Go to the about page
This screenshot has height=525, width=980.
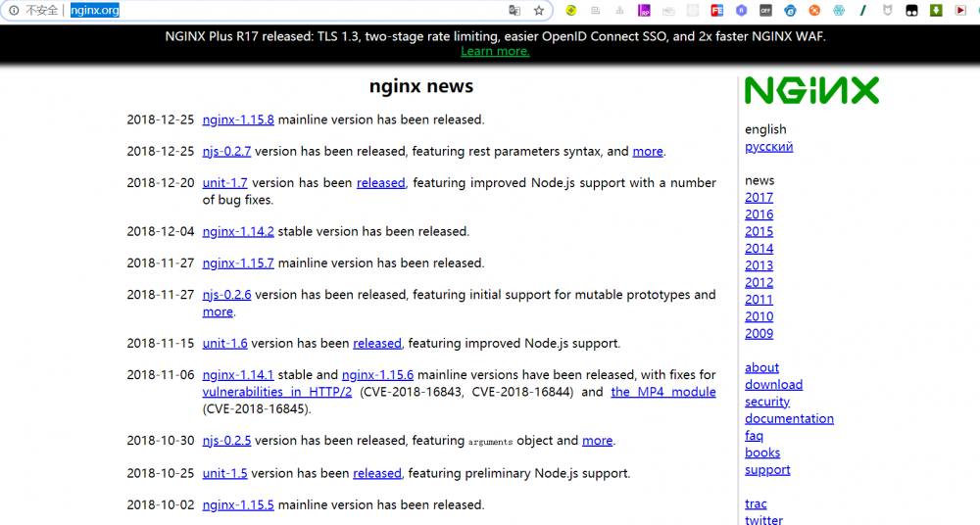pos(761,367)
